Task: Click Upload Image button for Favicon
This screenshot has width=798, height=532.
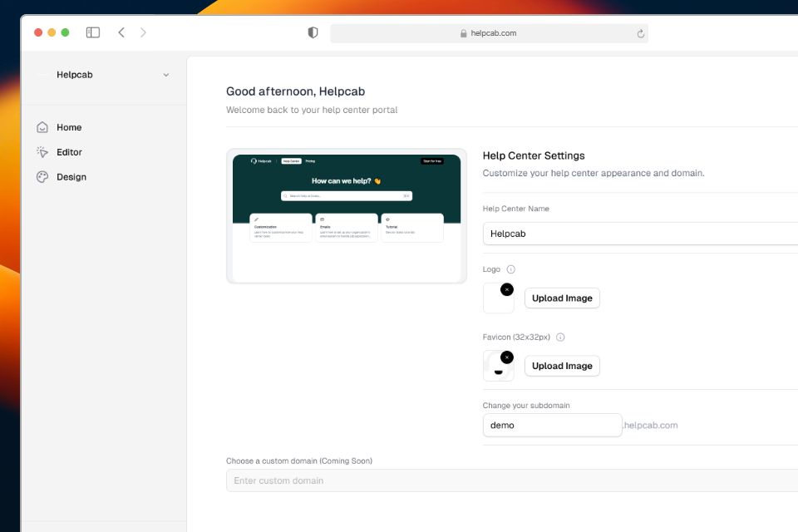Action: (562, 366)
